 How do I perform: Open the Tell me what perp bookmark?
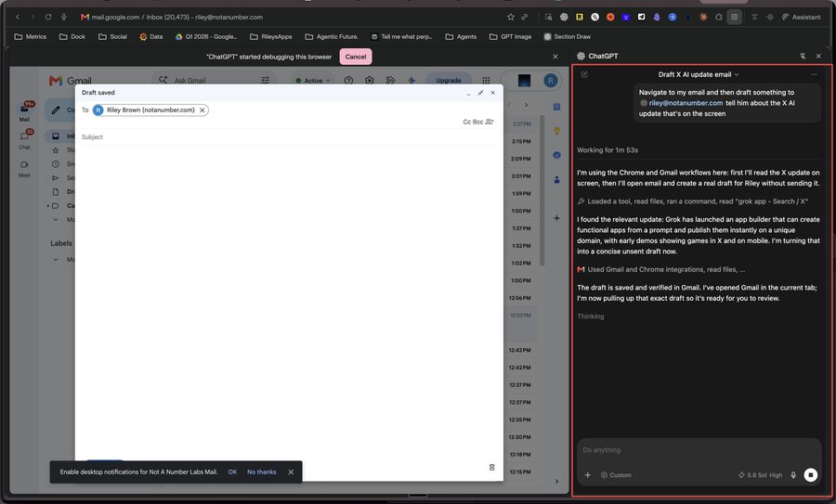click(x=401, y=37)
